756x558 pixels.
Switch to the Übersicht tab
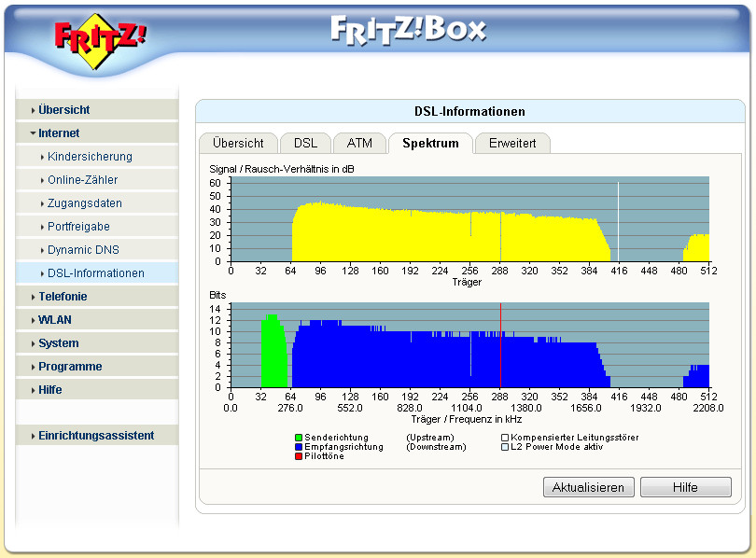(x=238, y=143)
